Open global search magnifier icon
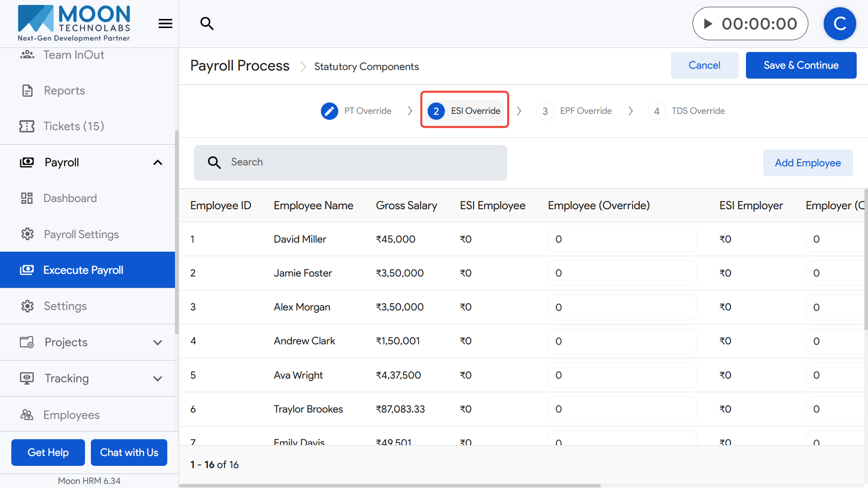 (x=207, y=23)
